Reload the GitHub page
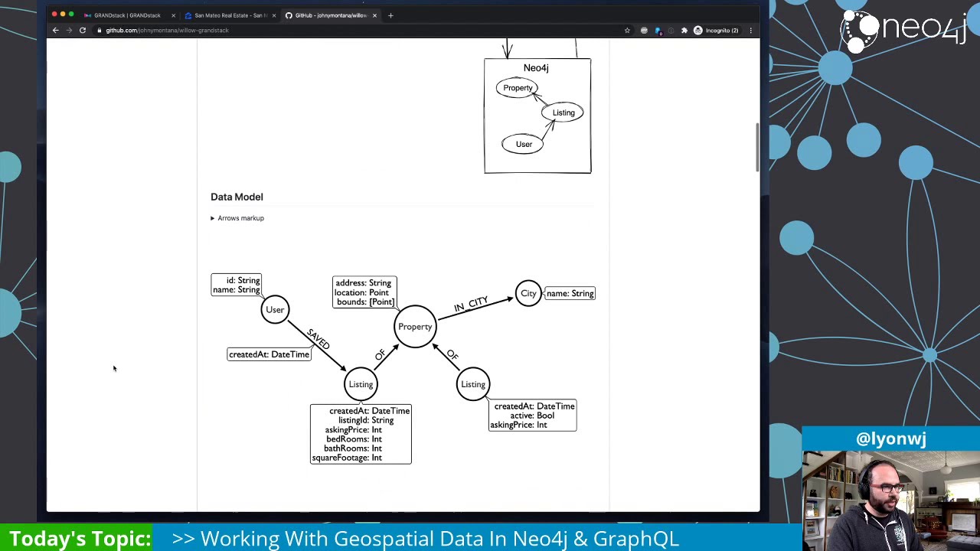 point(83,31)
